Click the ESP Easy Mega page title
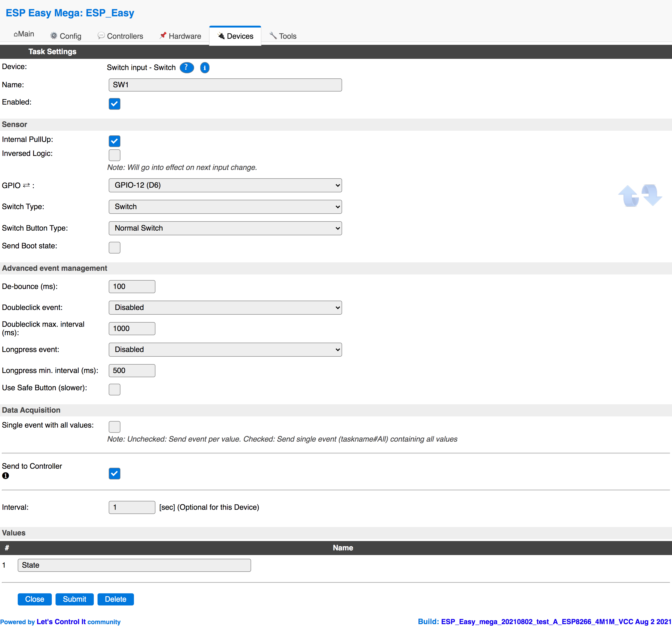This screenshot has height=626, width=672. click(70, 13)
